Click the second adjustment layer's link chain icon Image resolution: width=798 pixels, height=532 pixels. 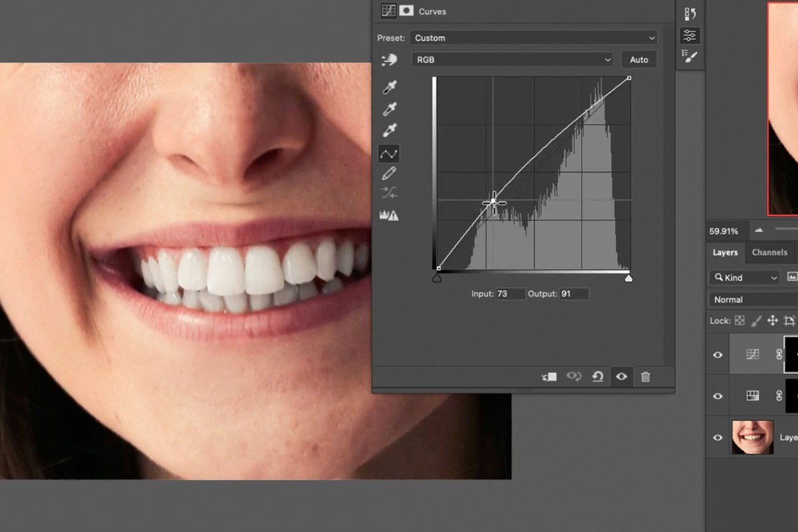pyautogui.click(x=779, y=396)
